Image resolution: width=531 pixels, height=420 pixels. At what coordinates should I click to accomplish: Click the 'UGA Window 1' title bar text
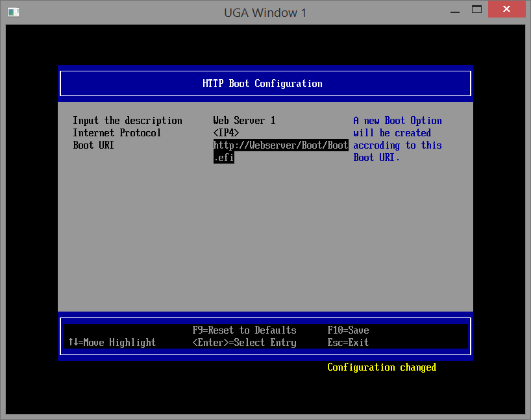tap(265, 12)
